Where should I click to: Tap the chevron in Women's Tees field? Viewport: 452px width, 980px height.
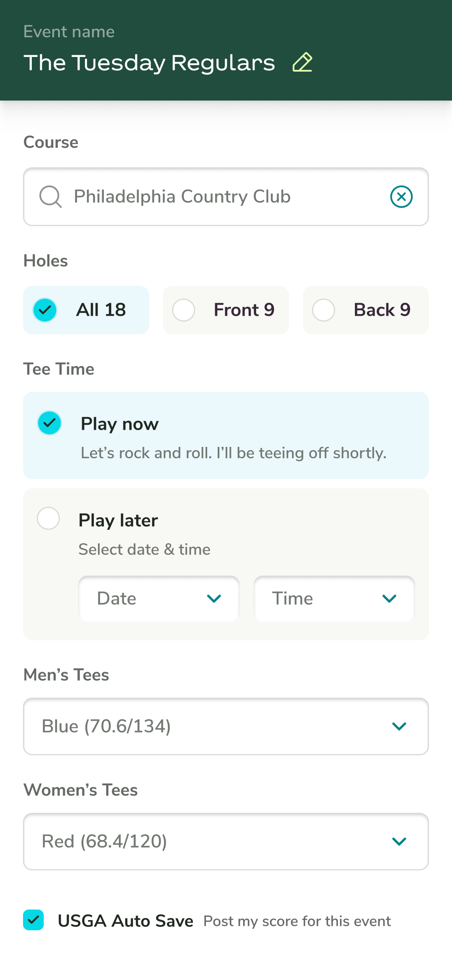tap(399, 841)
